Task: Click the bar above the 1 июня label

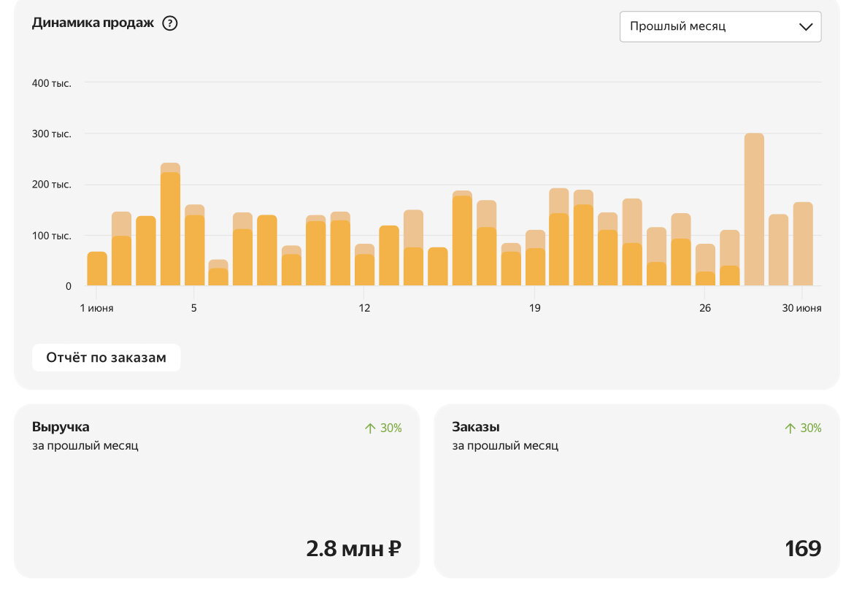Action: tap(97, 269)
